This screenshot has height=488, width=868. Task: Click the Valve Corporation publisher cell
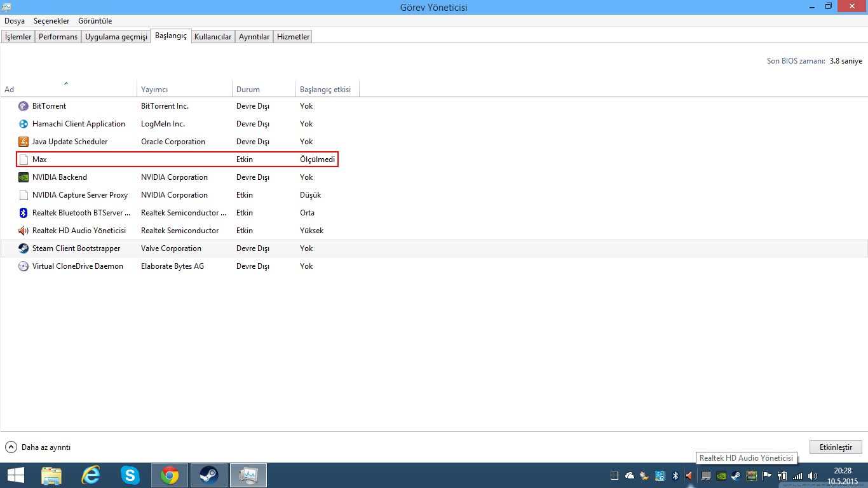pos(171,248)
